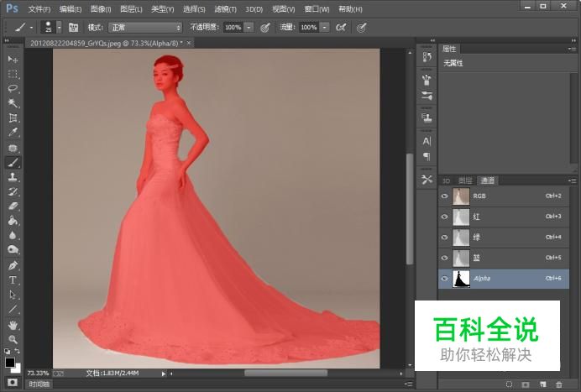Hide the 蓝 channel eye icon

pyautogui.click(x=444, y=258)
